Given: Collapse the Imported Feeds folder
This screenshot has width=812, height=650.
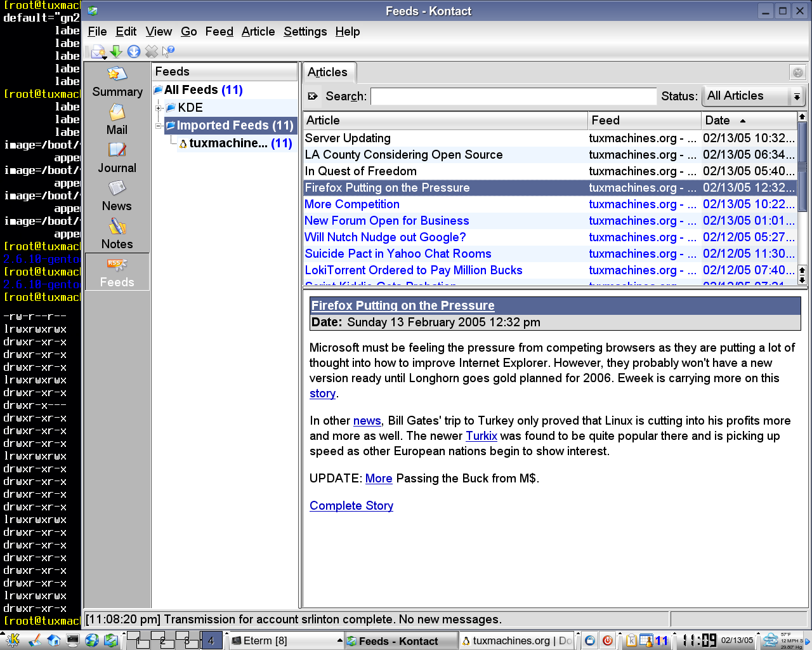Looking at the screenshot, I should (x=159, y=126).
